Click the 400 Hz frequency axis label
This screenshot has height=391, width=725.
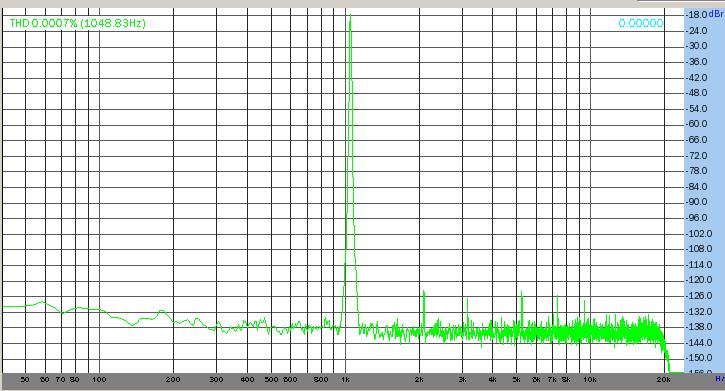pos(247,379)
